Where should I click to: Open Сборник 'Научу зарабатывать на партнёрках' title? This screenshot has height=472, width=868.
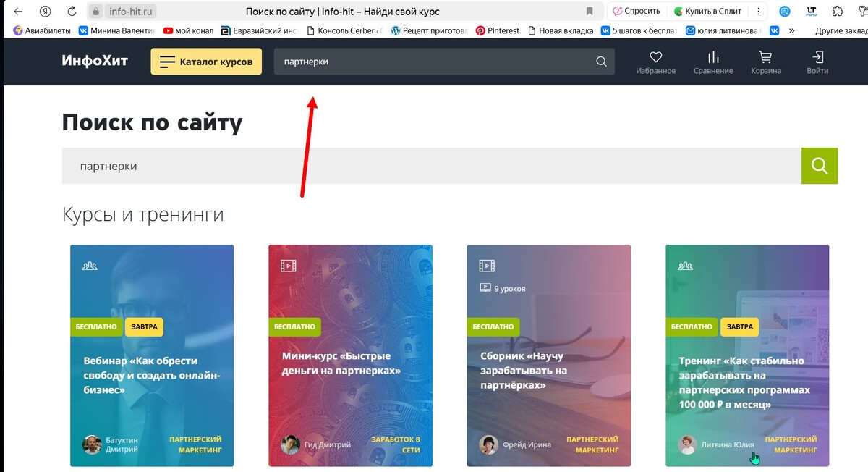(x=524, y=371)
